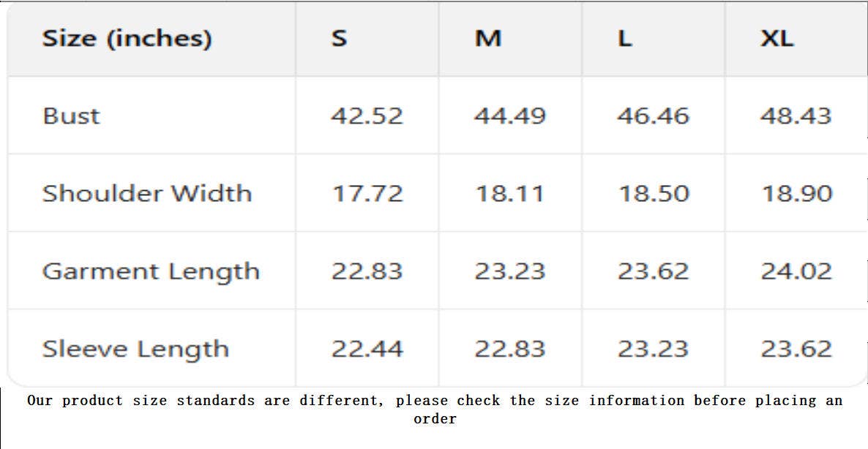
Task: Select the M column header
Action: pyautogui.click(x=488, y=38)
